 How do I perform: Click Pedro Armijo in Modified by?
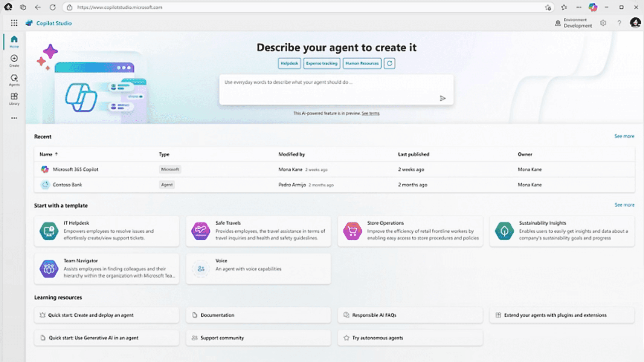[292, 185]
